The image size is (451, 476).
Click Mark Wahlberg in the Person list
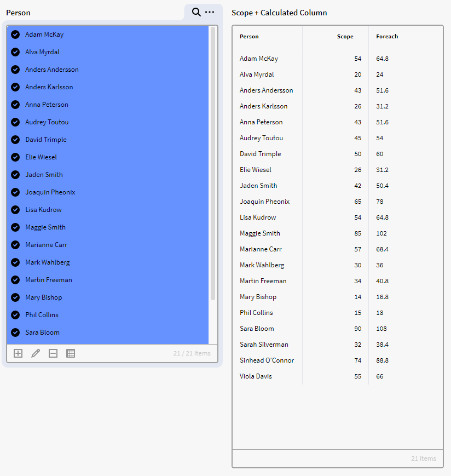coord(48,262)
